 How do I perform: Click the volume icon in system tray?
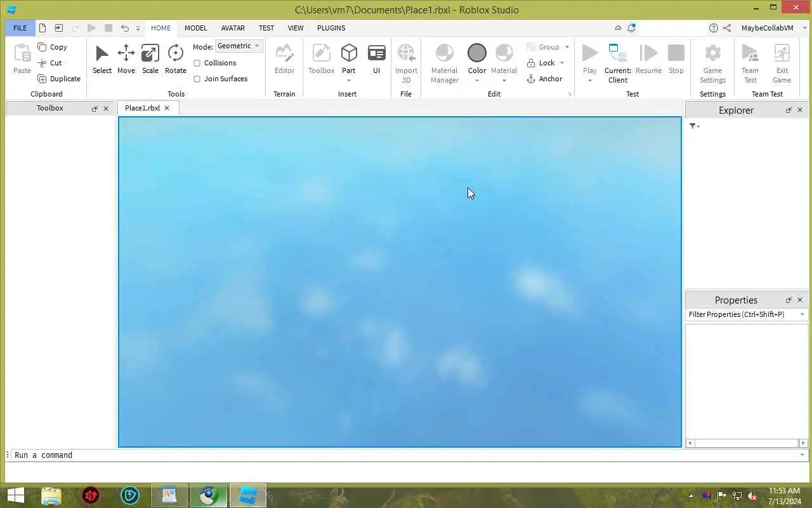(752, 495)
